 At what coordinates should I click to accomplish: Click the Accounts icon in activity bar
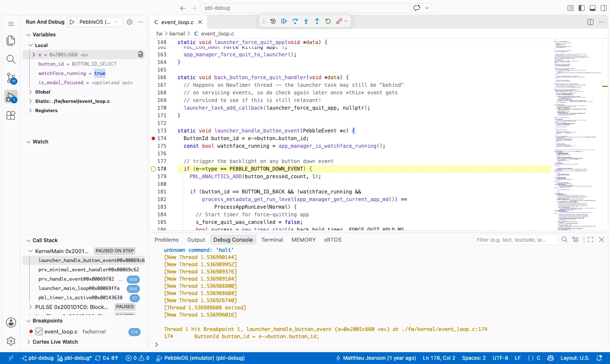coord(11,323)
